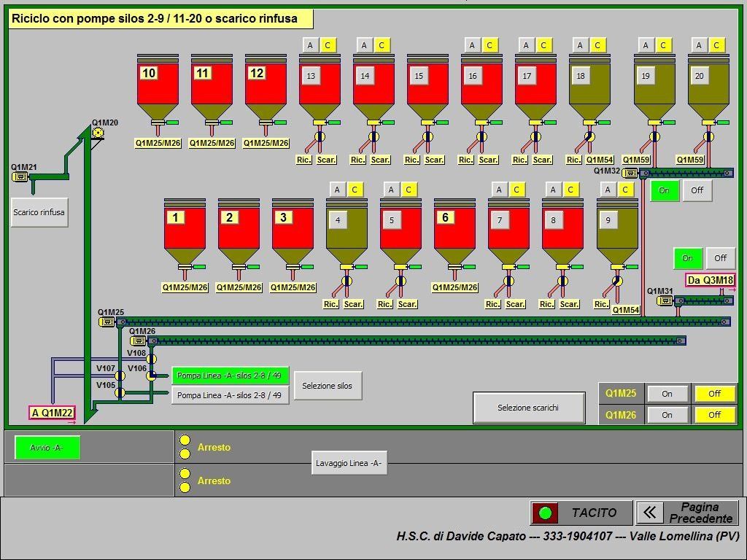Set silo 20 to mode C
Viewport: 747px width, 560px height.
pos(716,45)
